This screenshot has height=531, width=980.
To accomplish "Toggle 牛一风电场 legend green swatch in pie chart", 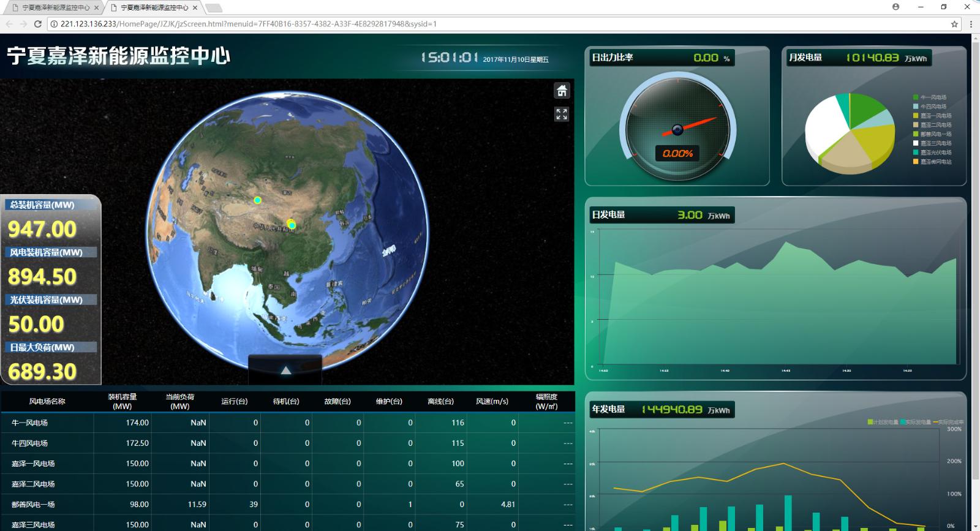I will pyautogui.click(x=916, y=97).
